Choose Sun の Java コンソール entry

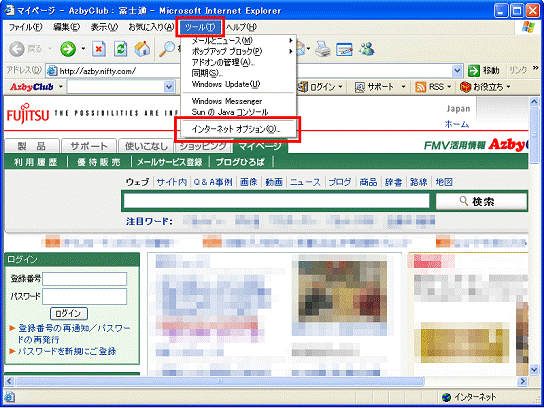(239, 112)
